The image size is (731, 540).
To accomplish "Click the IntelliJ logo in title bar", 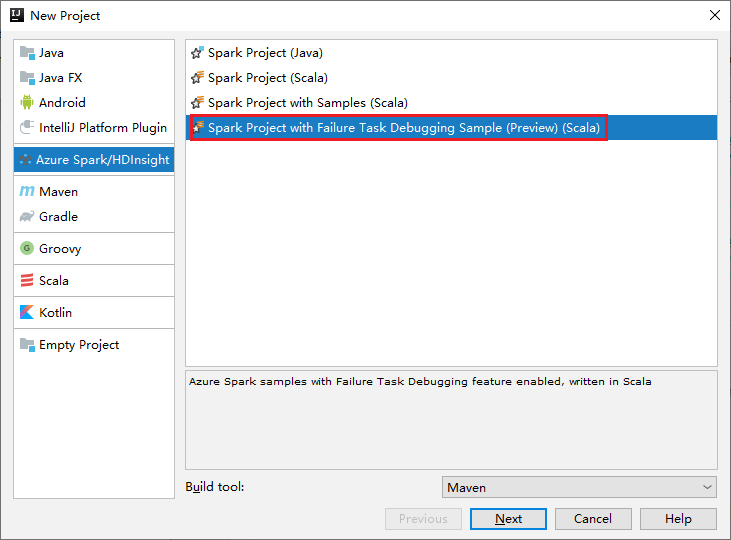I will [x=17, y=15].
